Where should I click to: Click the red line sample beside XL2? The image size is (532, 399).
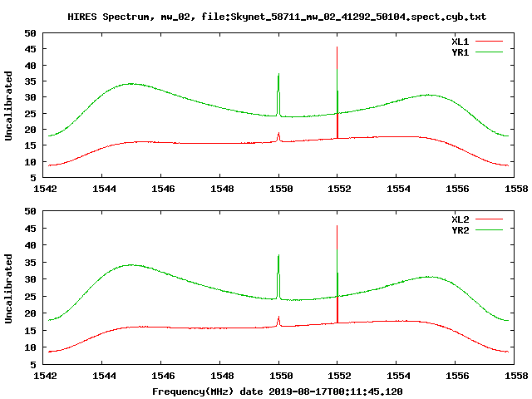pos(489,219)
